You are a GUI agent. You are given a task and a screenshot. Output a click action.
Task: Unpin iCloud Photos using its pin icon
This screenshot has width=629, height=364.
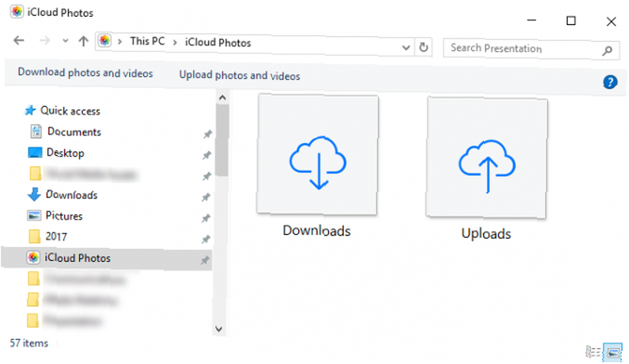click(205, 260)
